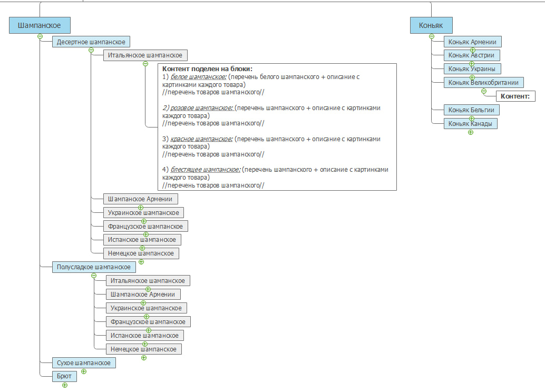Image resolution: width=545 pixels, height=392 pixels.
Task: Expand the Коньяк Бельгии node
Action: pos(472,119)
